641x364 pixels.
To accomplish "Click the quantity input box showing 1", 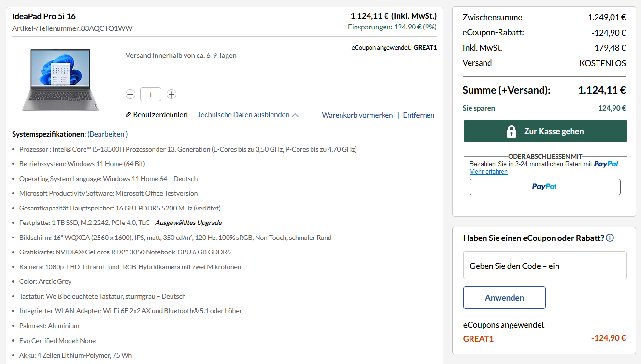I will coord(150,94).
